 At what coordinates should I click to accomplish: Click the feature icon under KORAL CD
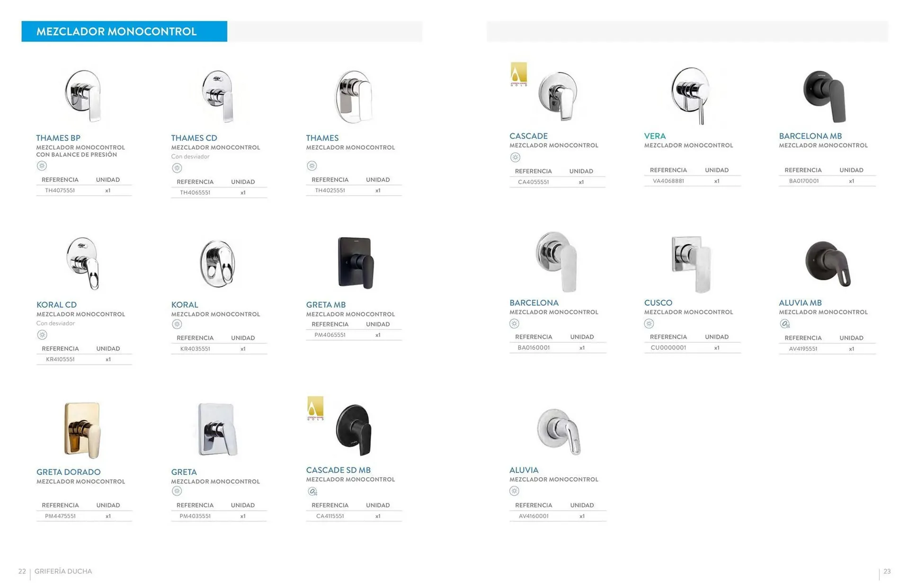tap(42, 335)
